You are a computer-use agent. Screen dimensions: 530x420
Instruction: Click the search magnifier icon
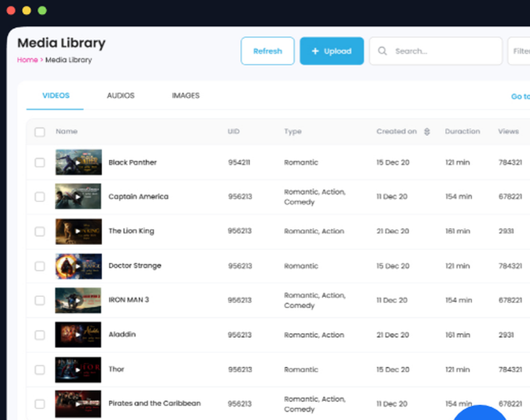point(382,51)
